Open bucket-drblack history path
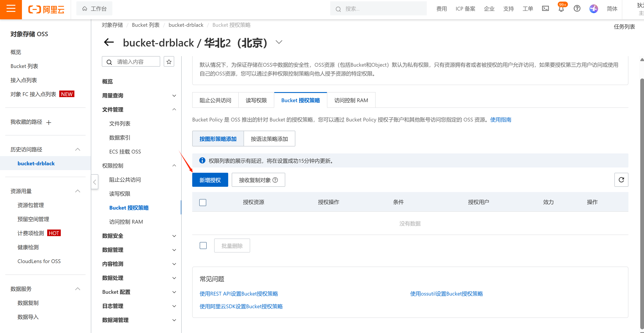The width and height of the screenshot is (644, 333). (x=36, y=163)
